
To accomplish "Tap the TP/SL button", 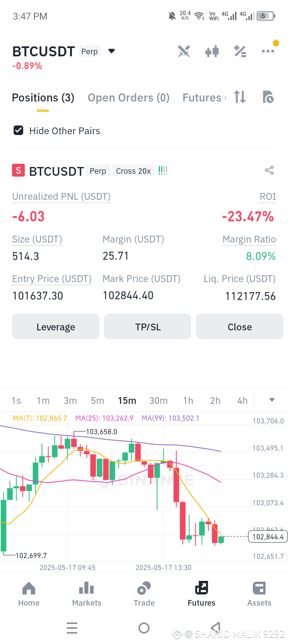I will point(148,326).
